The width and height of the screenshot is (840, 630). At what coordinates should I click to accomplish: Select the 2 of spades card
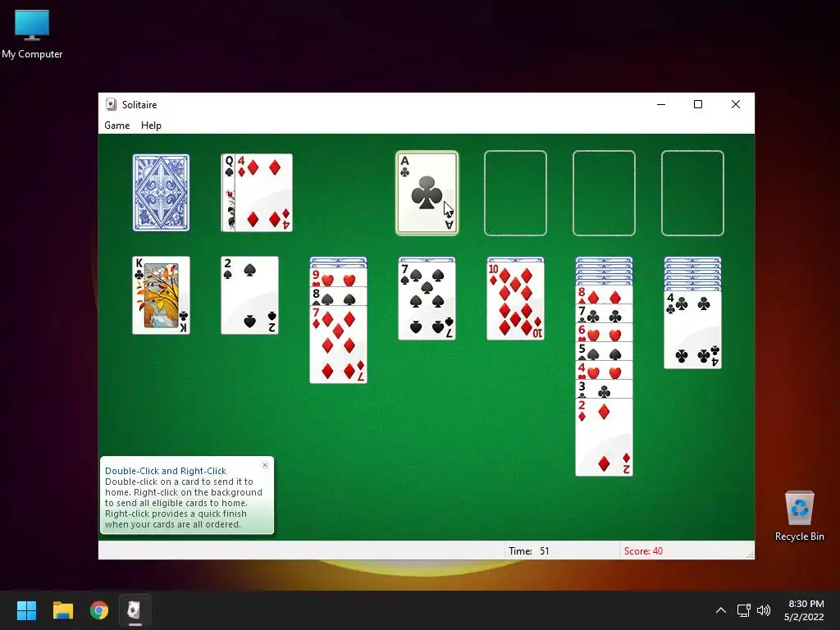pos(249,295)
